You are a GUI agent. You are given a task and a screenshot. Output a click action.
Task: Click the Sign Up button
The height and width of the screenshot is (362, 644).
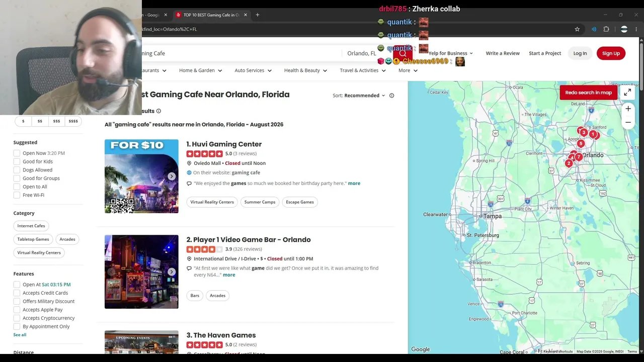(x=611, y=53)
